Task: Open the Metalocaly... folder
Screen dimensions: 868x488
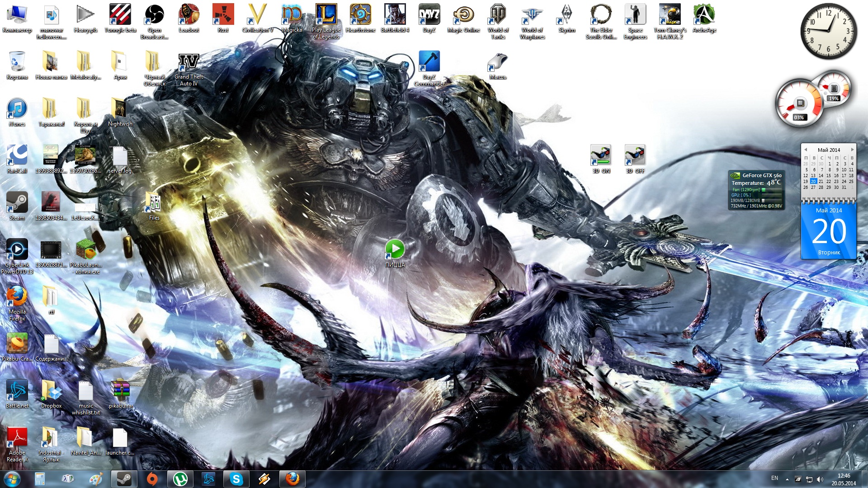Action: (x=86, y=66)
